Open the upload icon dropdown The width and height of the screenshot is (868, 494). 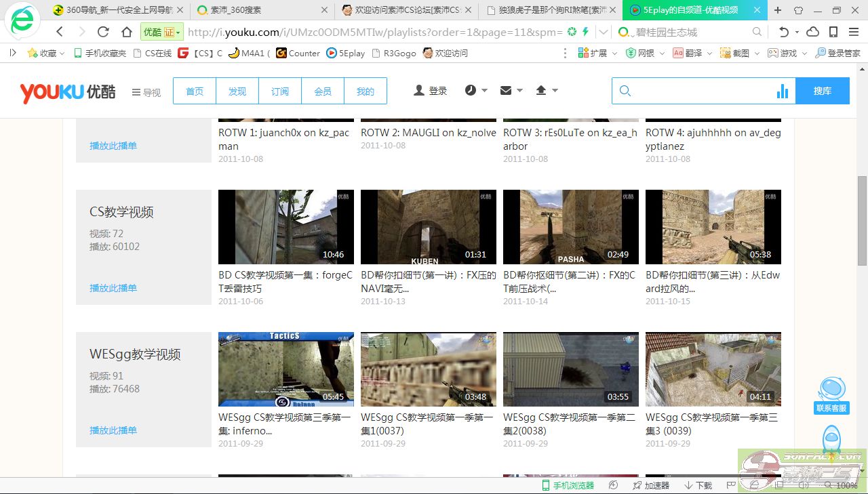pyautogui.click(x=547, y=90)
